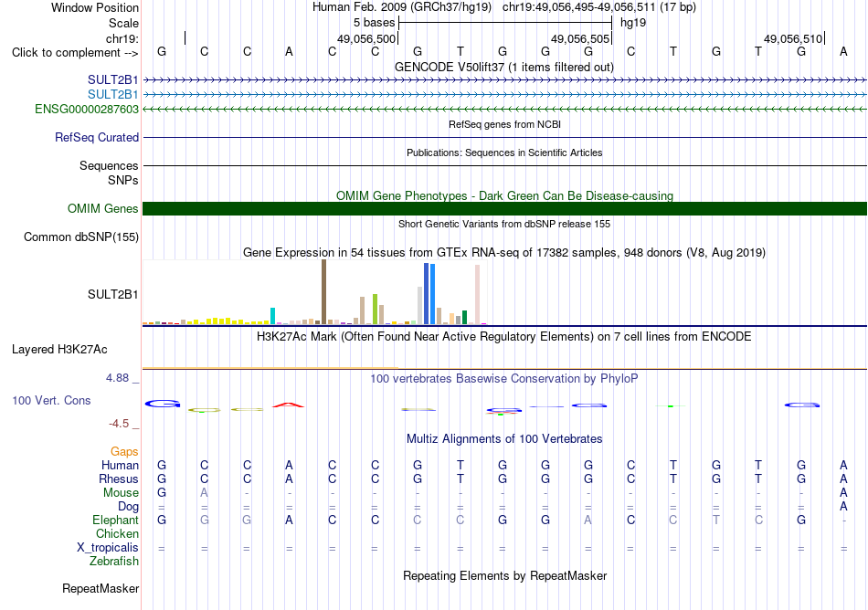Click the cyan GTEx expression bar

pyautogui.click(x=272, y=316)
